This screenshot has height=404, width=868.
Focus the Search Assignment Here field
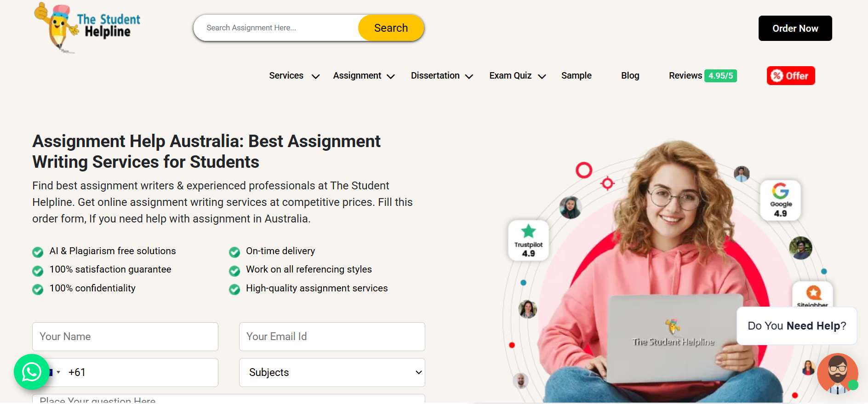coord(276,28)
